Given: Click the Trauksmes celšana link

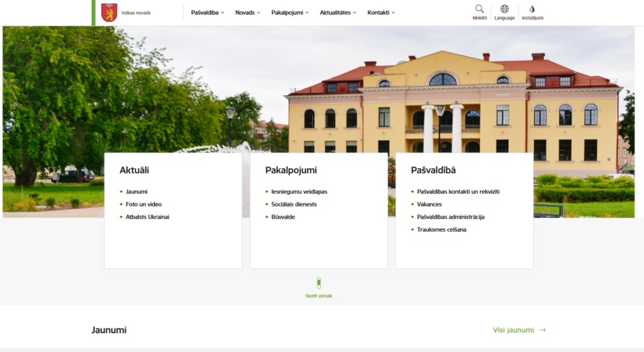Looking at the screenshot, I should tap(441, 229).
